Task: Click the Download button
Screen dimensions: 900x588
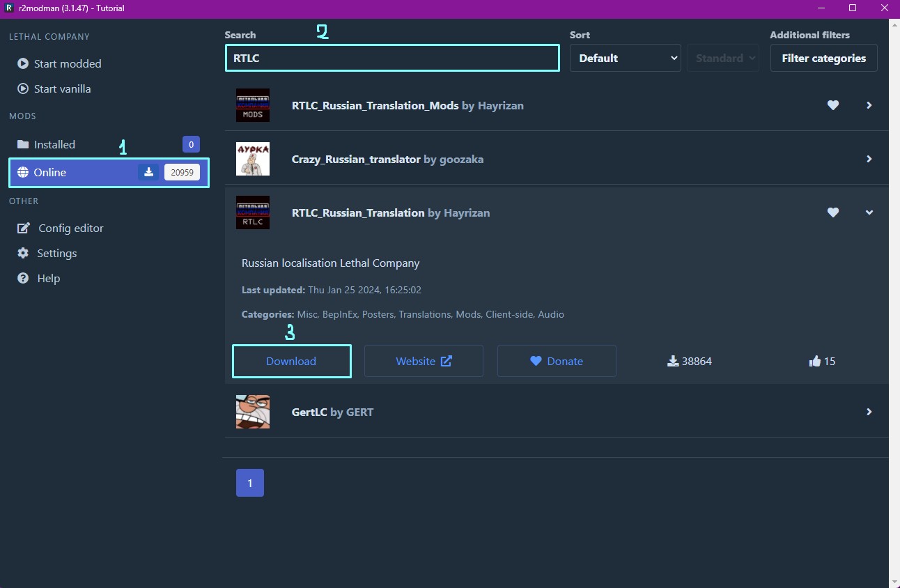Action: (291, 361)
